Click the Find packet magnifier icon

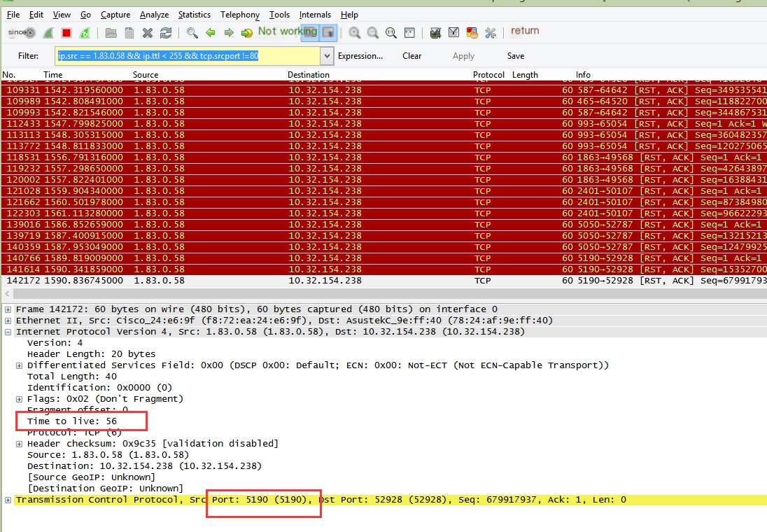(x=192, y=33)
